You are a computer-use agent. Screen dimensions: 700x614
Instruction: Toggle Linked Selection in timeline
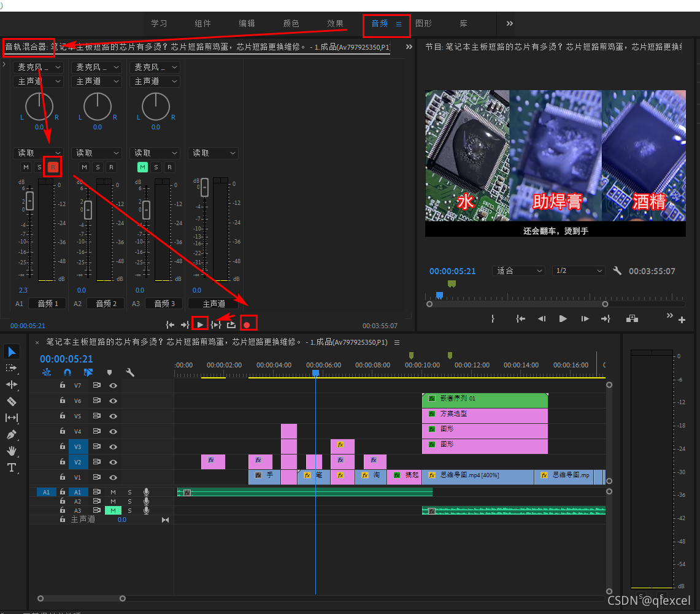point(88,372)
